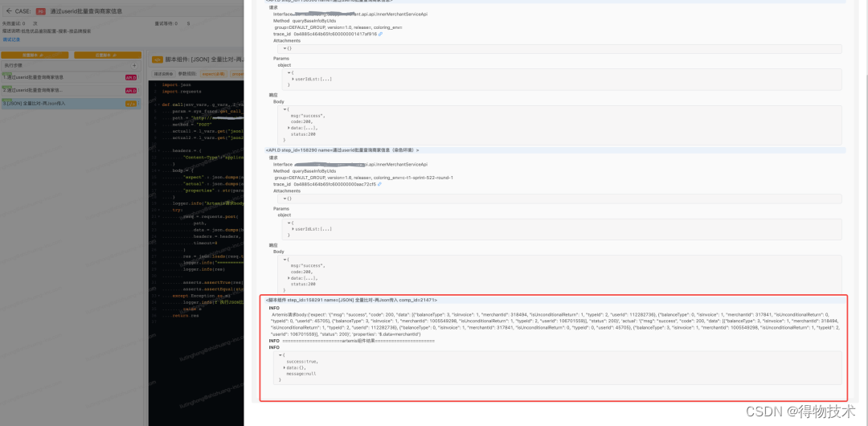Expand userIdLst in the top API.D block
Screen dimensions: 868x426
point(293,80)
